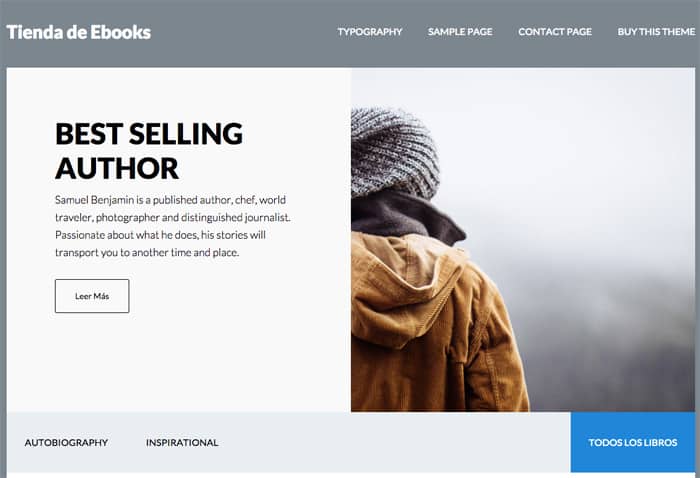Screen dimensions: 700x478
Task: Click the word AUTHOR in the headline
Action: point(117,168)
